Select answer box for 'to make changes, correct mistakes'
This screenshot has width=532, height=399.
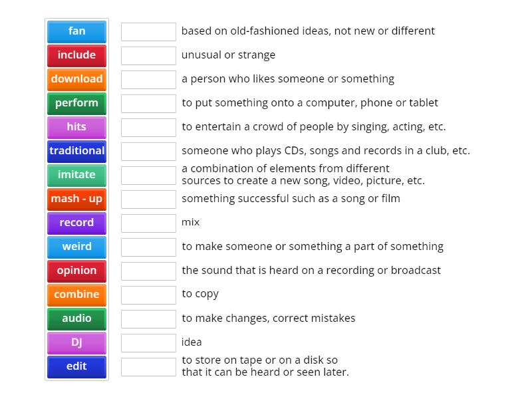click(148, 319)
